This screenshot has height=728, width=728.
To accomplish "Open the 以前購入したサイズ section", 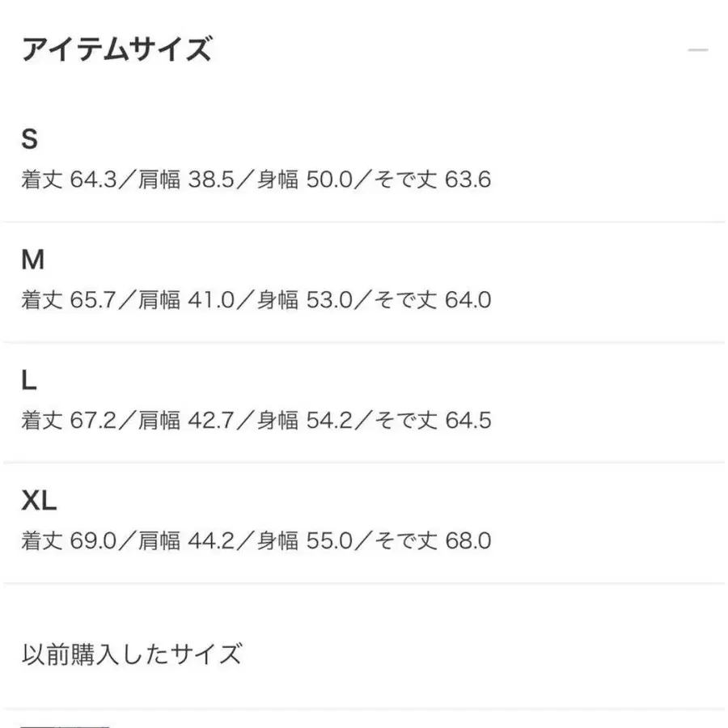I will 132,654.
